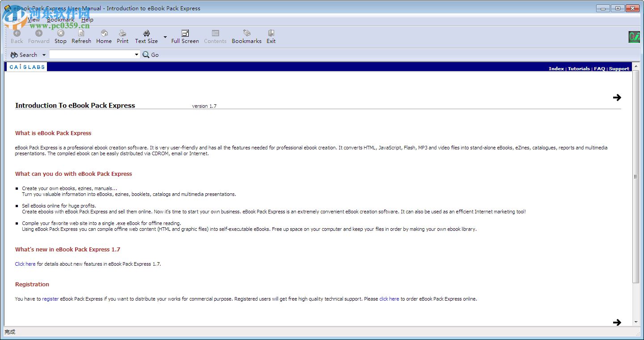
Task: Open the FAQ link
Action: [x=599, y=68]
